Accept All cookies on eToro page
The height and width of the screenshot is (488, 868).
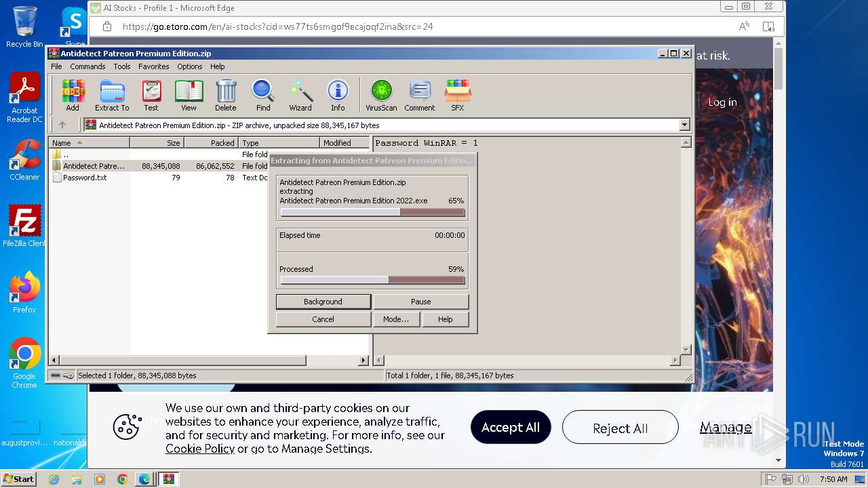[511, 428]
